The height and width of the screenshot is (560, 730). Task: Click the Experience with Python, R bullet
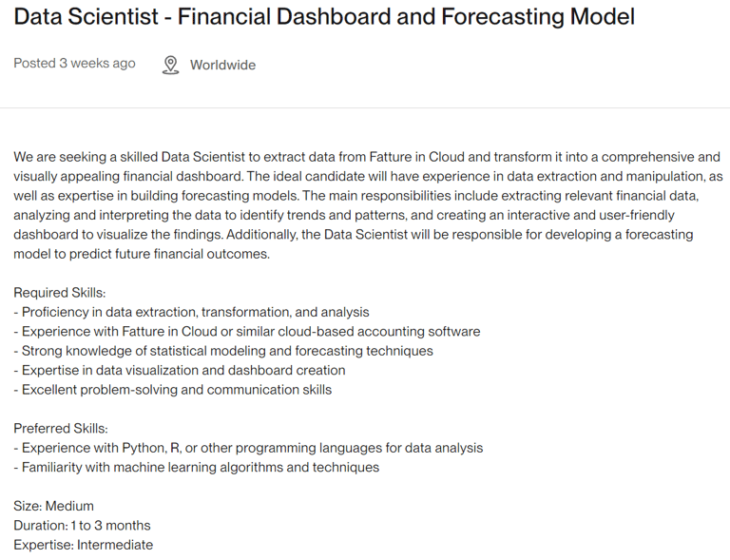click(248, 448)
